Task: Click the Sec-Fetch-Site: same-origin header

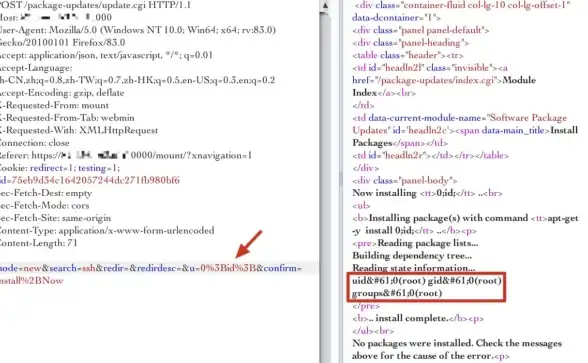Action: 56,218
